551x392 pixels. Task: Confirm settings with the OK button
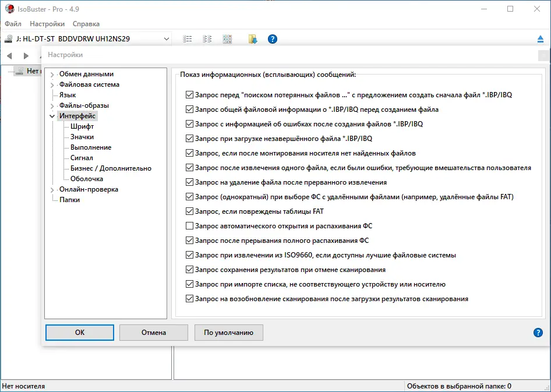click(x=80, y=333)
